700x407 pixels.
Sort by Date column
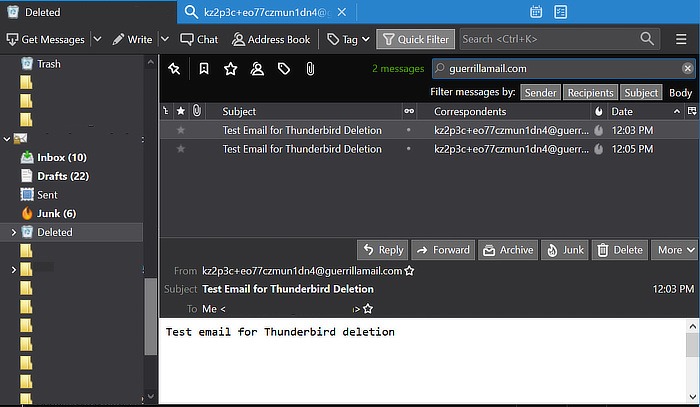(646, 111)
